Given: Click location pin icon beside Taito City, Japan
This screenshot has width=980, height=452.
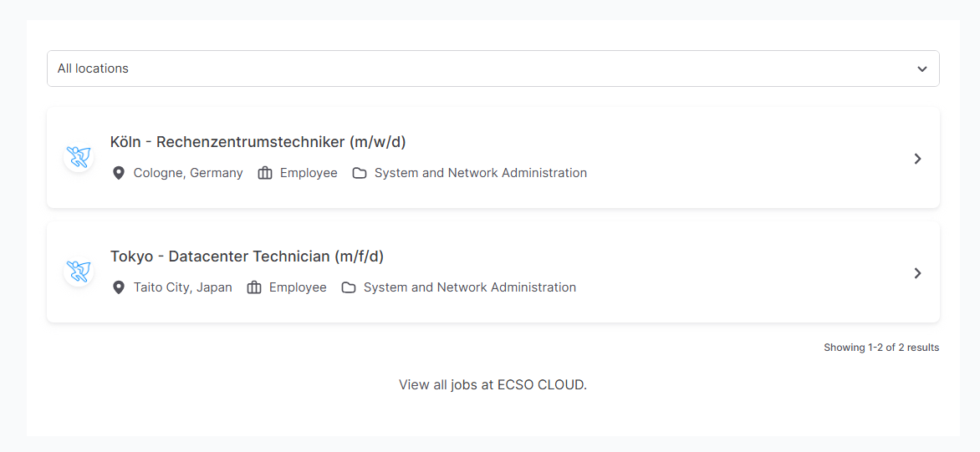Looking at the screenshot, I should point(119,287).
